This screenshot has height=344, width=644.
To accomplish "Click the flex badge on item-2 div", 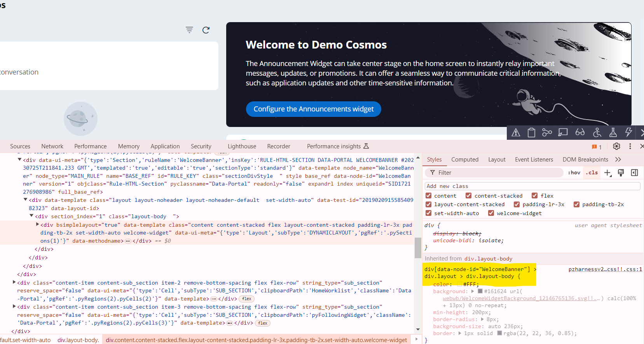I will 247,299.
